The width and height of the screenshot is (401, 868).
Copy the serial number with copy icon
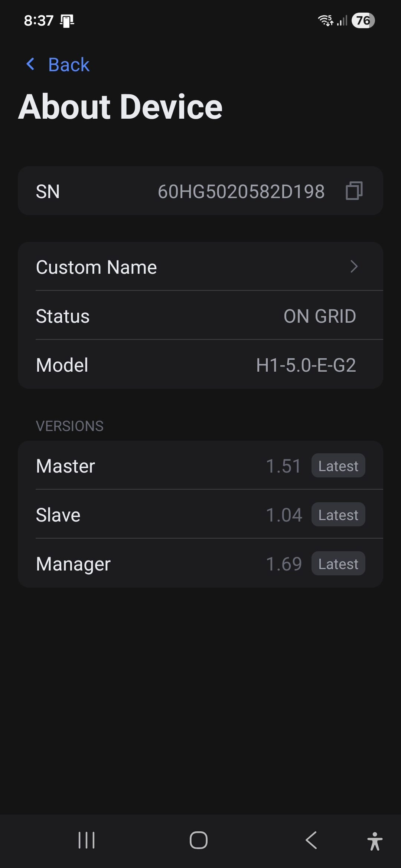[x=354, y=191]
